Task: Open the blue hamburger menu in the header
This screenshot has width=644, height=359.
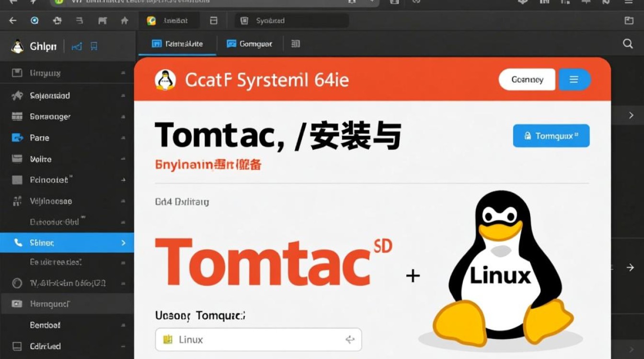Action: coord(575,79)
